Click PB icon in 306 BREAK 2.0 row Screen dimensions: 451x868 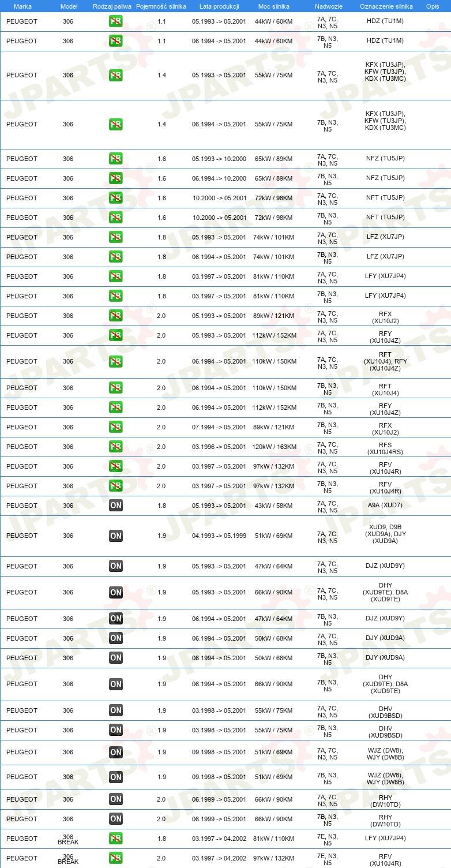pyautogui.click(x=116, y=858)
